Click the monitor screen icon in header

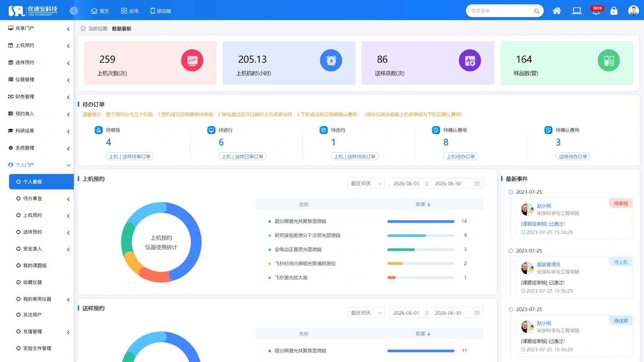coord(577,11)
